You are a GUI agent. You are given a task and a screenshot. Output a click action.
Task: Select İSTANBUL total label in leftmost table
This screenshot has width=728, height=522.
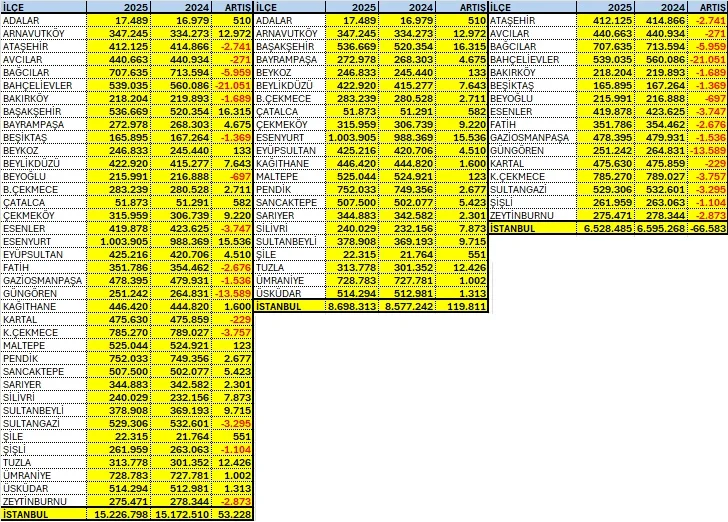[x=26, y=514]
